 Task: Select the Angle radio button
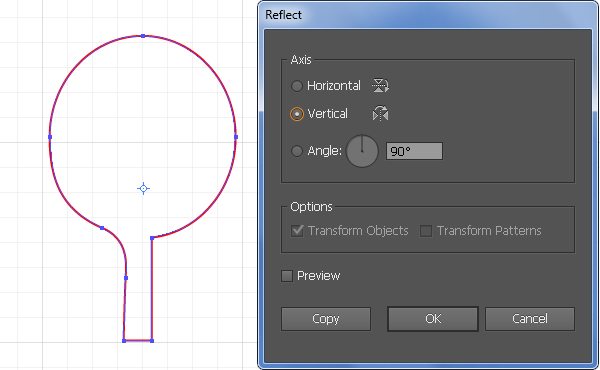297,151
